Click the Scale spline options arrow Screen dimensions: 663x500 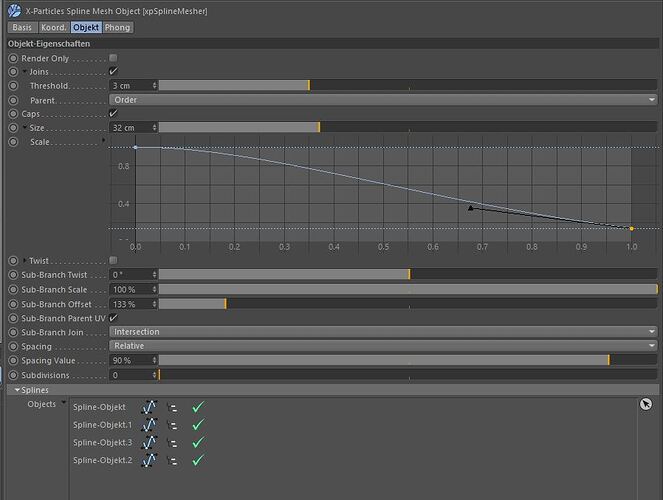click(x=104, y=140)
